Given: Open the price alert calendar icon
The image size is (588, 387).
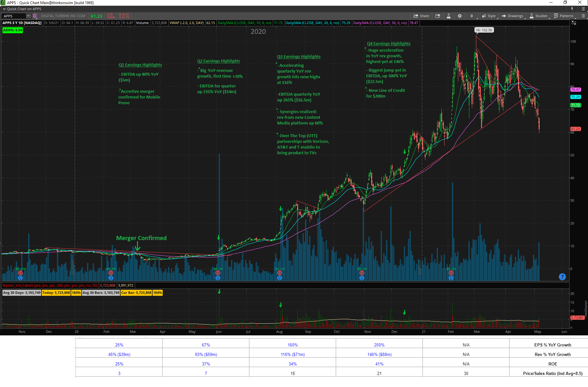Looking at the screenshot, I should [x=438, y=16].
